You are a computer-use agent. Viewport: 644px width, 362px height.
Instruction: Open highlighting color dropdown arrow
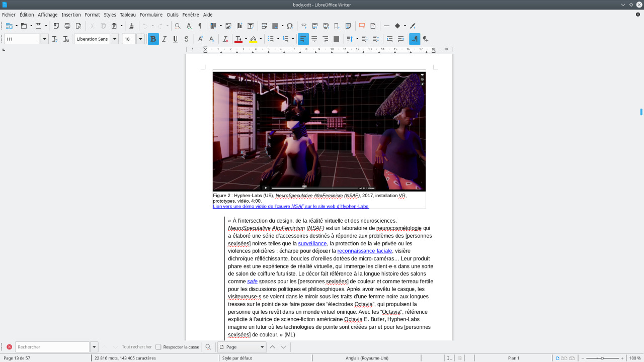tap(261, 39)
